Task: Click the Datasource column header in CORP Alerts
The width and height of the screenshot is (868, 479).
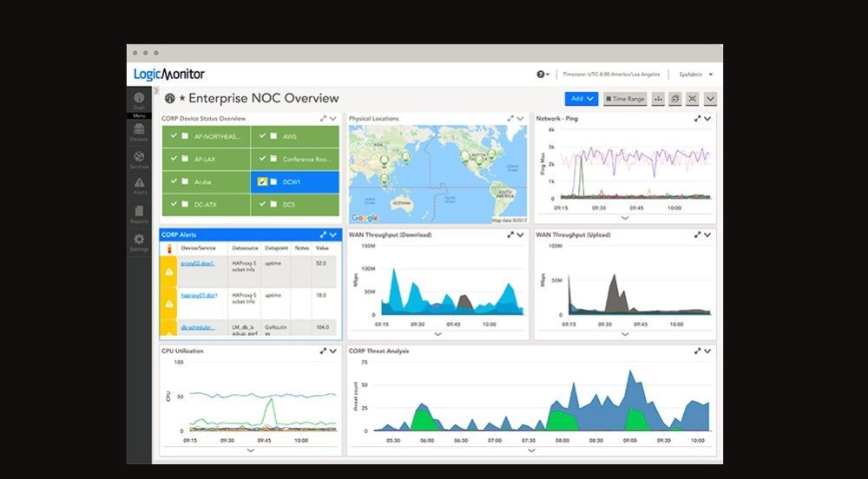Action: pos(245,248)
